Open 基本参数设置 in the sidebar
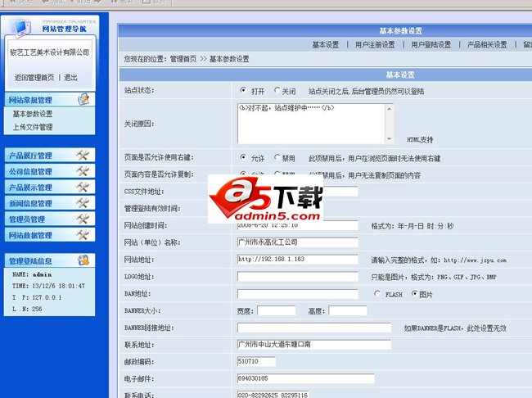This screenshot has height=398, width=532. coord(33,114)
